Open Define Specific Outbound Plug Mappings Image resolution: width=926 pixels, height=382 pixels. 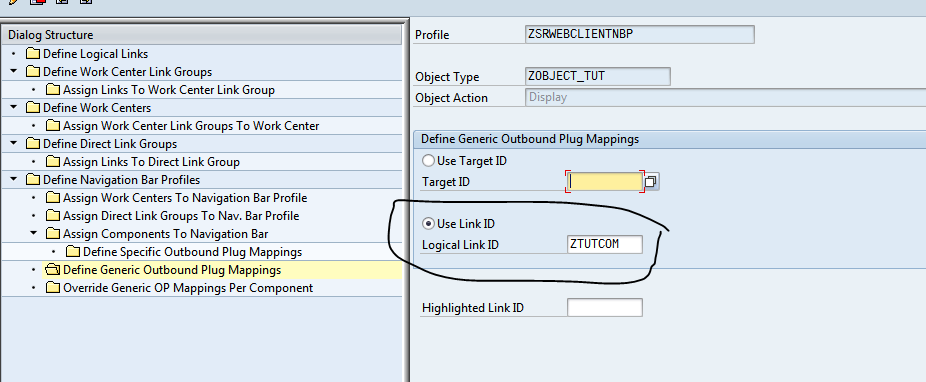tap(193, 252)
